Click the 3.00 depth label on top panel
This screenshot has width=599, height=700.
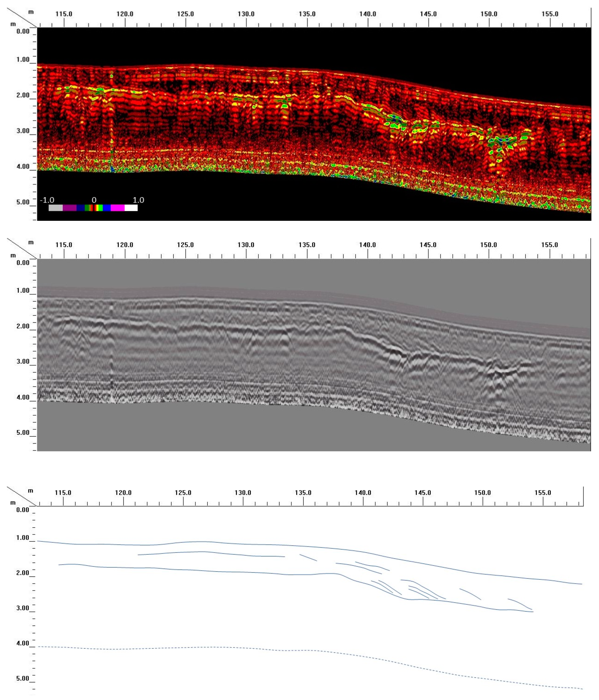(x=23, y=131)
